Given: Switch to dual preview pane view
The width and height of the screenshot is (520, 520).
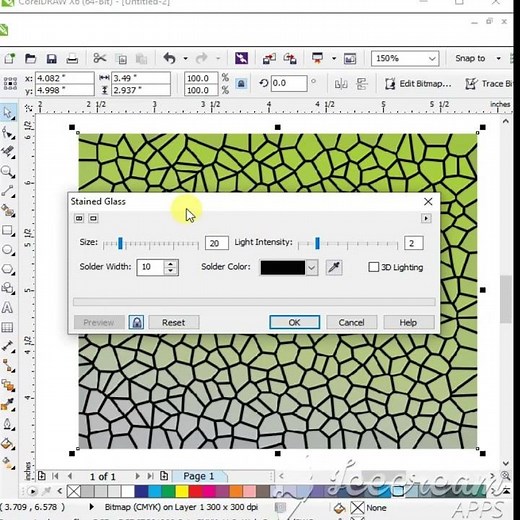Looking at the screenshot, I should 79,218.
